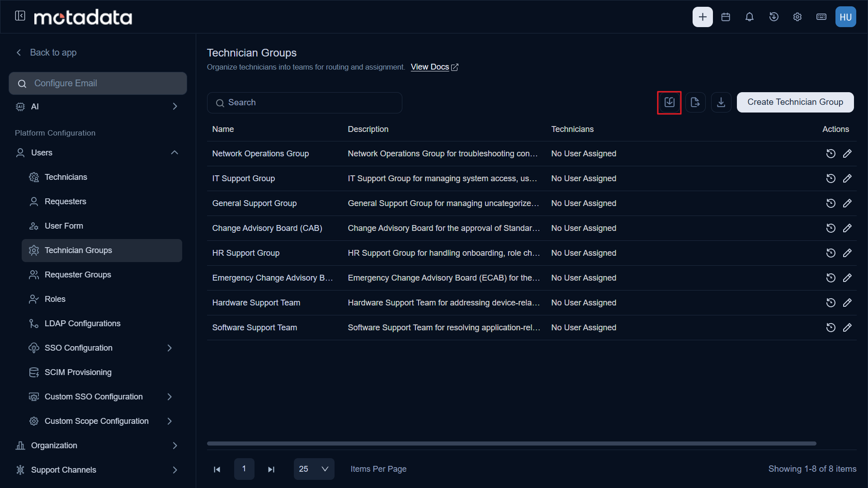Viewport: 868px width, 488px height.
Task: Click the import icon highlighted in red
Action: [669, 103]
